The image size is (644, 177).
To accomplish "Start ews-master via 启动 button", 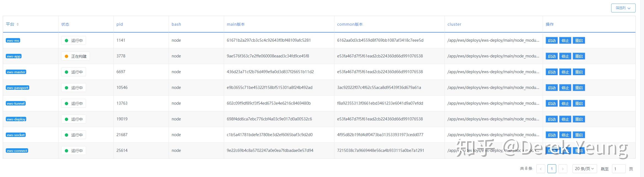I will click(x=552, y=72).
